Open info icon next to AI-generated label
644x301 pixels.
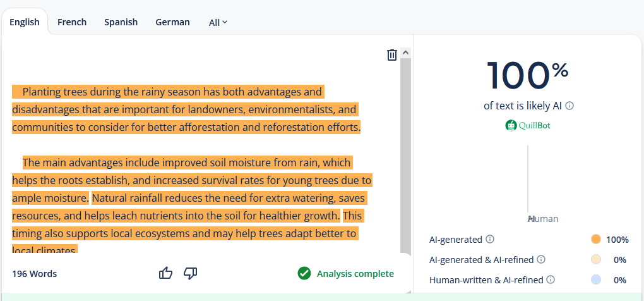pos(489,239)
